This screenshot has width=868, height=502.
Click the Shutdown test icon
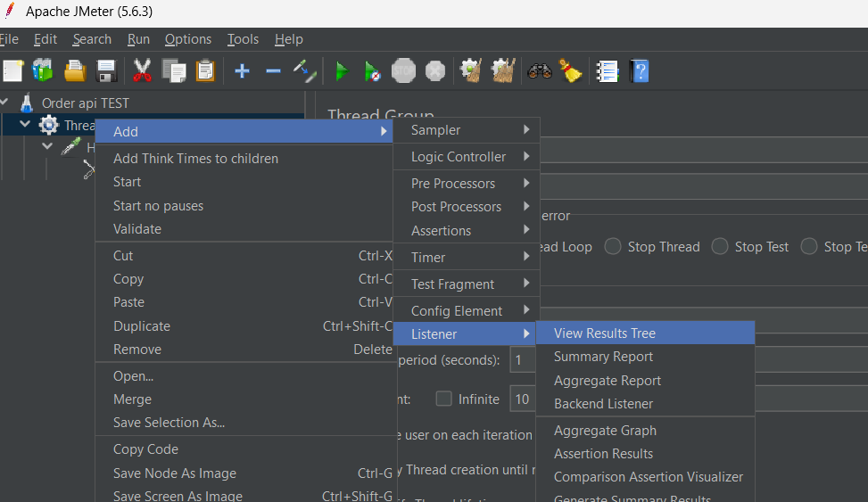click(x=435, y=70)
